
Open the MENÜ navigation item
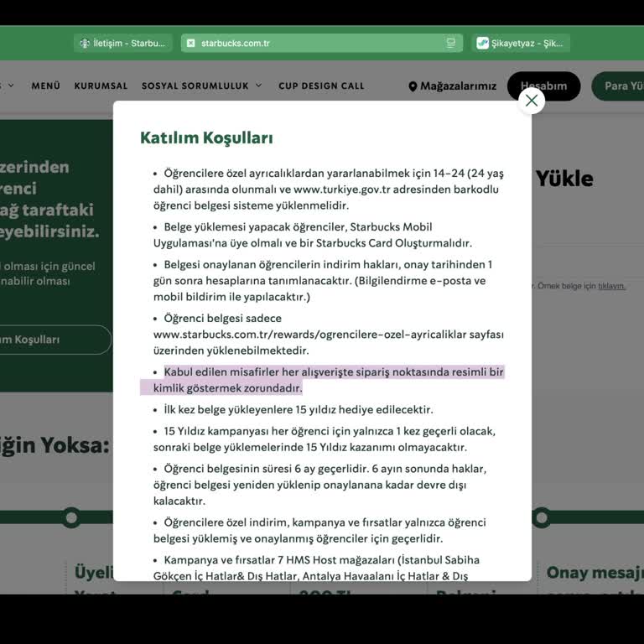[46, 86]
